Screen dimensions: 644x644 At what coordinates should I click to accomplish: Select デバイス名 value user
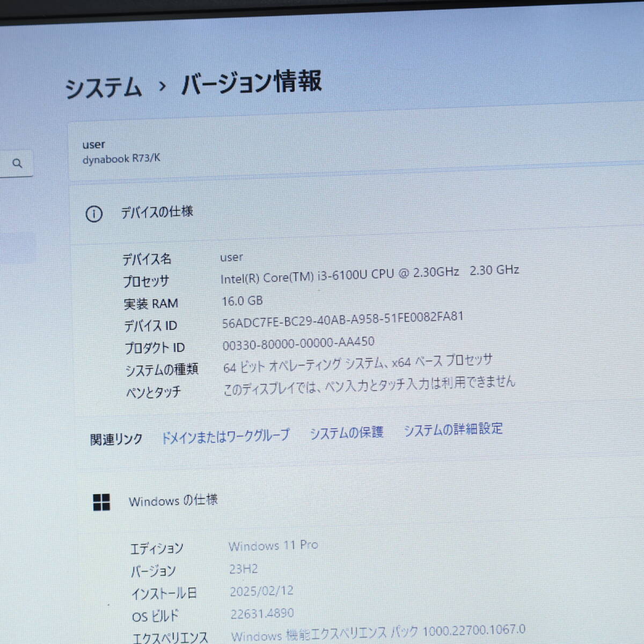[231, 258]
